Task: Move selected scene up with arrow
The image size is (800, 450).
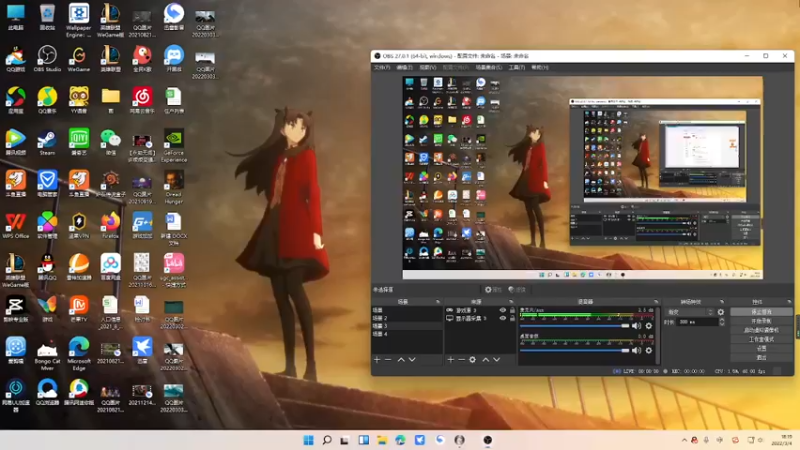Action: point(401,359)
